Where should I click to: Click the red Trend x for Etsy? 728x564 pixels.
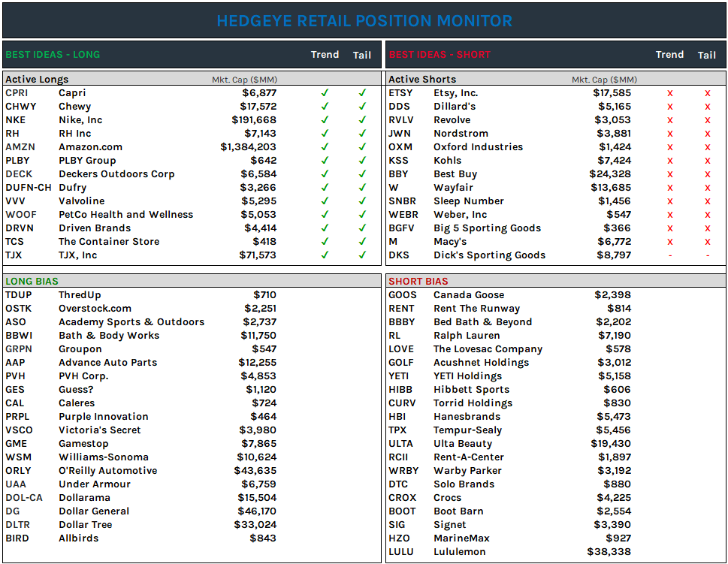point(669,93)
